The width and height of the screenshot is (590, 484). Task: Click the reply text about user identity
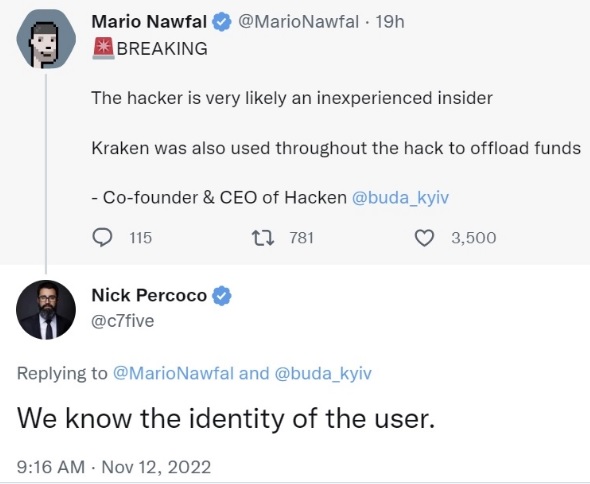pos(226,419)
